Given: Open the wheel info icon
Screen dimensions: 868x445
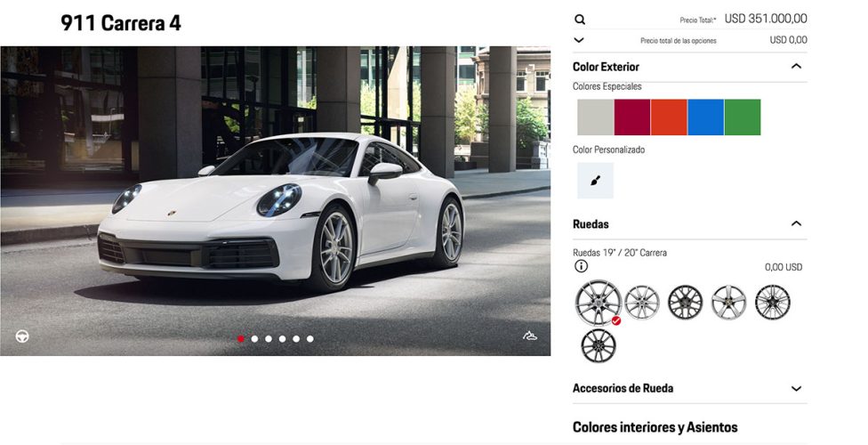Looking at the screenshot, I should click(581, 266).
